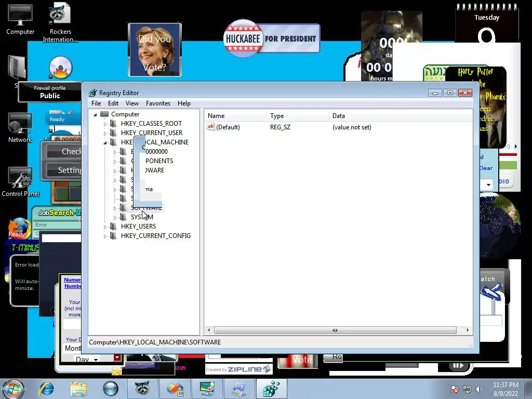
Task: Click the horizontal scrollbar thumb
Action: click(x=335, y=330)
